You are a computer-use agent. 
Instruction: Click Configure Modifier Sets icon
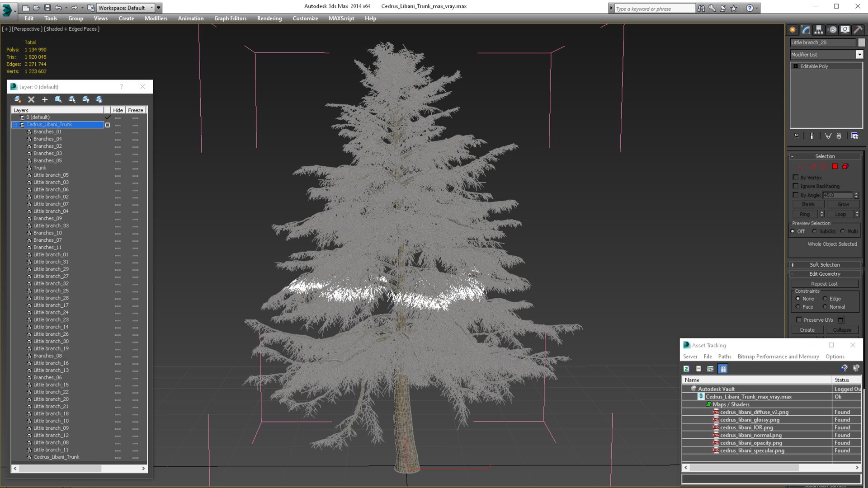pyautogui.click(x=854, y=136)
